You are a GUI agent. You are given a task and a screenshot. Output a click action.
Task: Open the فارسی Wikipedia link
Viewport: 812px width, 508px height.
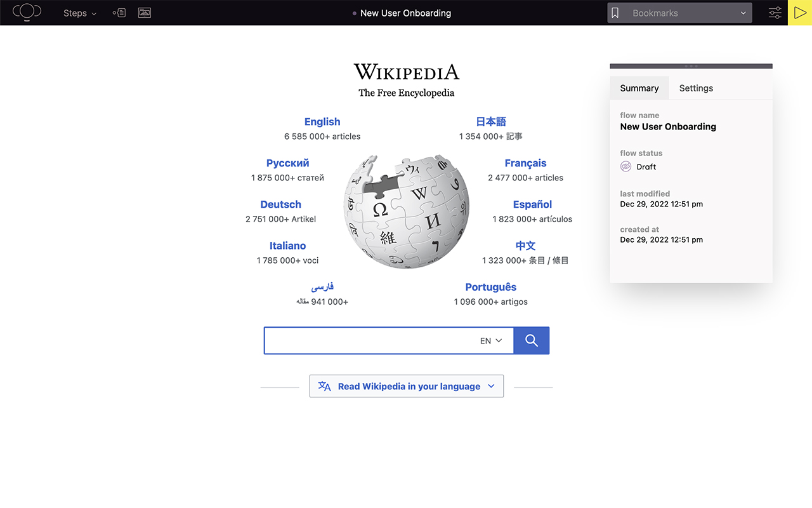(322, 287)
